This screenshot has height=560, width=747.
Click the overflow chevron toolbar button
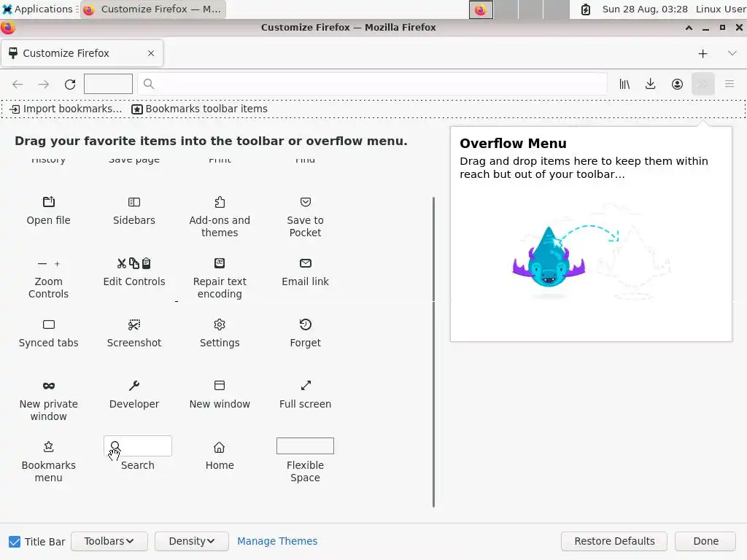[703, 85]
